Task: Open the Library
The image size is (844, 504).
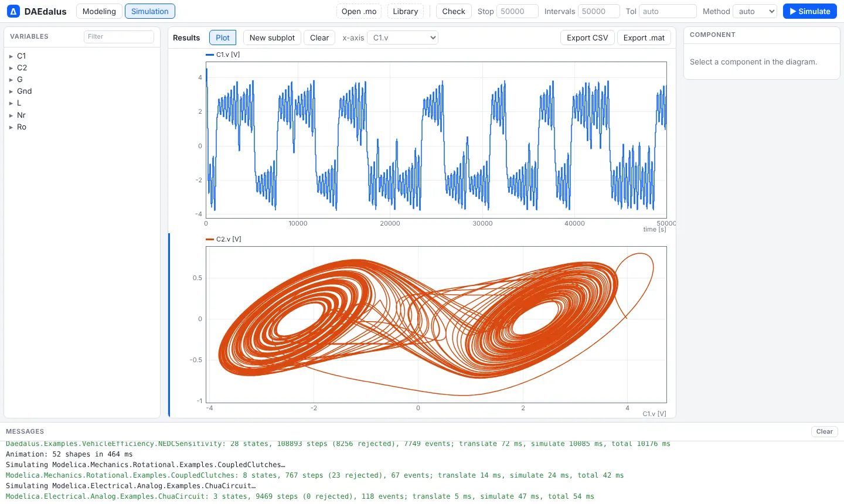Action: click(406, 11)
